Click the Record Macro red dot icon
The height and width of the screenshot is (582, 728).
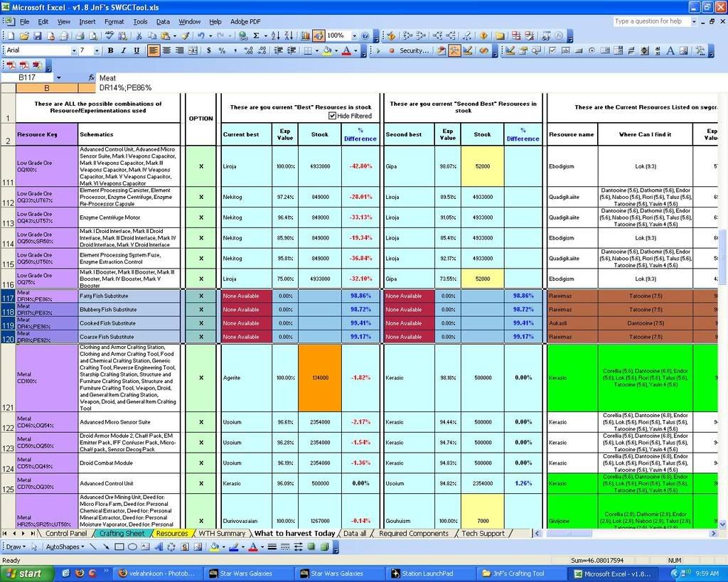point(392,50)
